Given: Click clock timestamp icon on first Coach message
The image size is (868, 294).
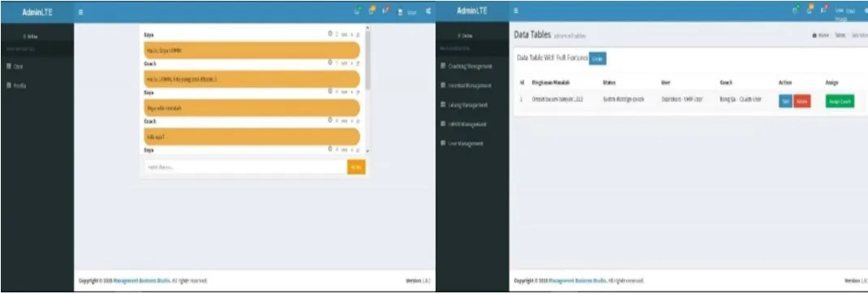Looking at the screenshot, I should (x=330, y=63).
